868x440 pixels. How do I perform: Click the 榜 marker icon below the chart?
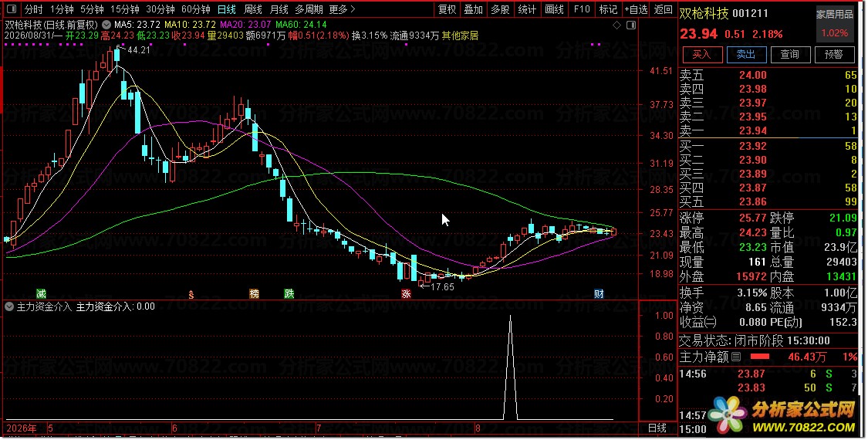click(254, 293)
